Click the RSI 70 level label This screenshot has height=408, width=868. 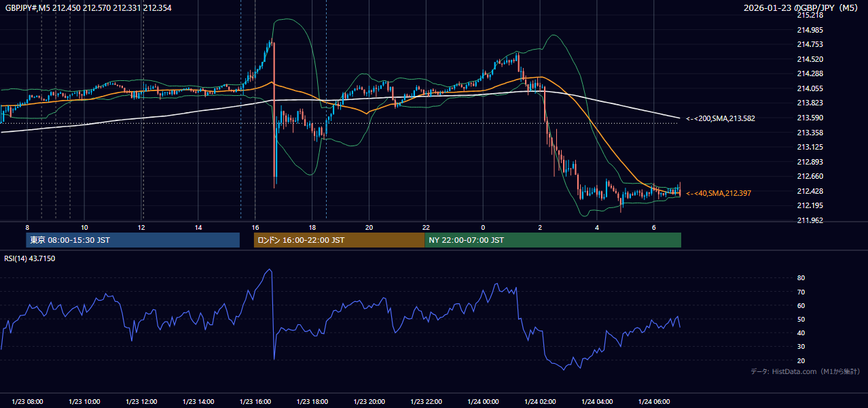(x=801, y=292)
